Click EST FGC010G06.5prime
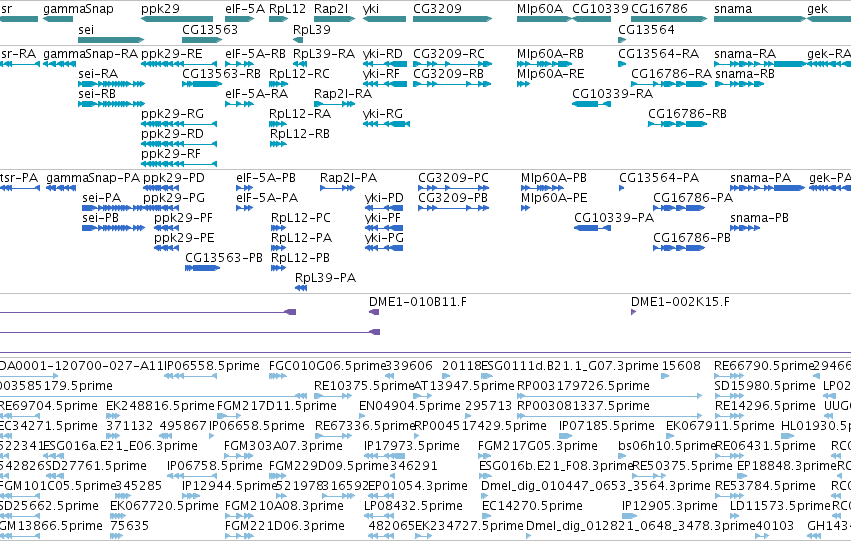Image resolution: width=851 pixels, height=541 pixels. point(327,366)
